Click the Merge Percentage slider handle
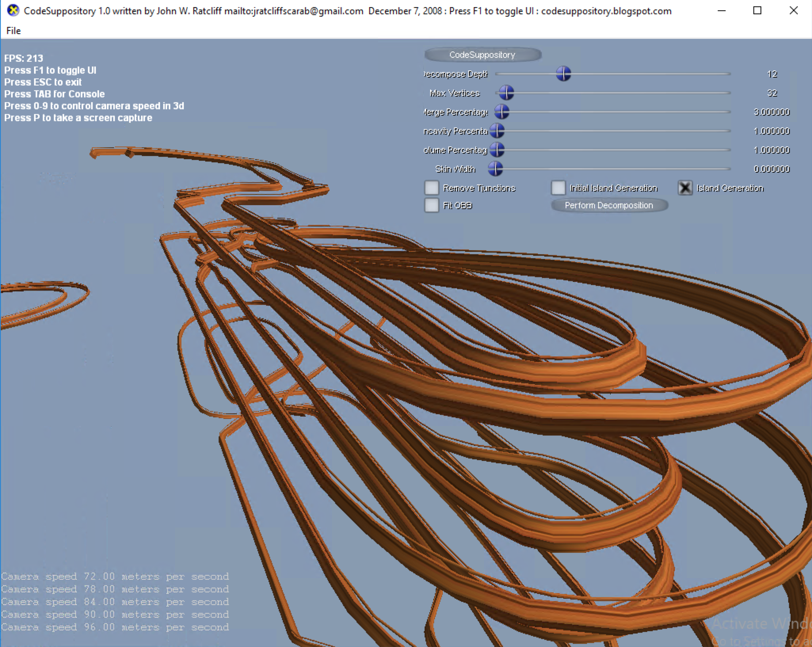Image resolution: width=812 pixels, height=647 pixels. pos(501,112)
